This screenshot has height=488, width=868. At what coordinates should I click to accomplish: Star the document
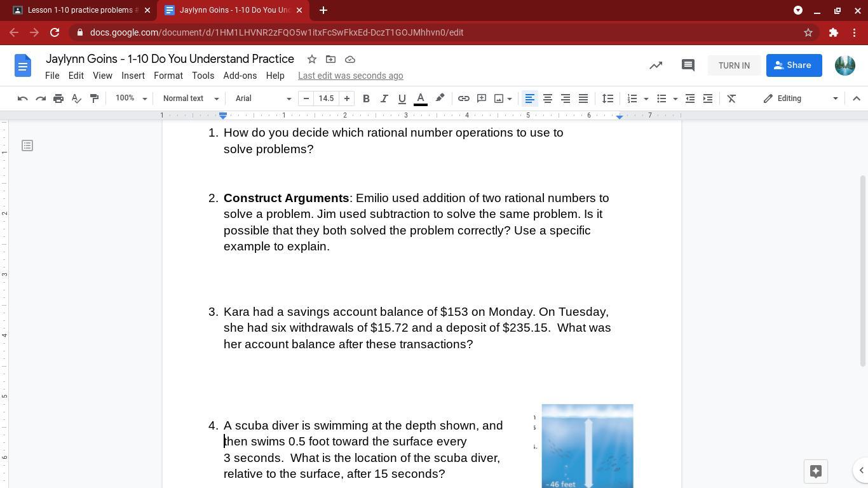click(312, 59)
